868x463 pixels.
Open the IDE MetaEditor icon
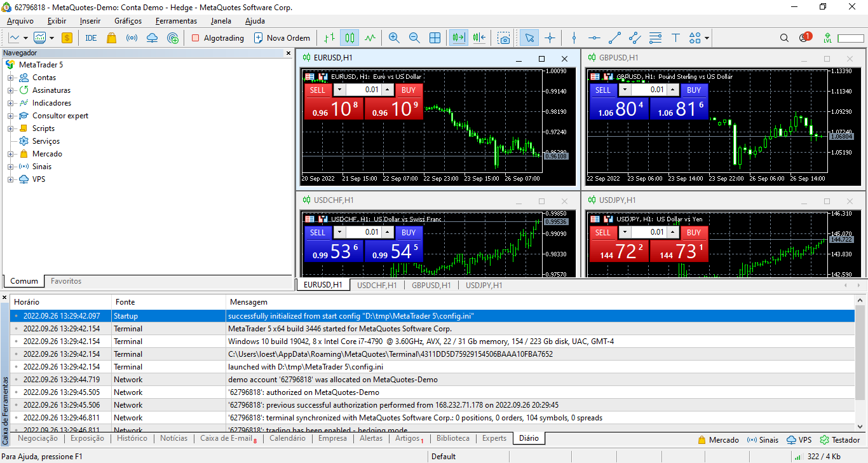pos(91,38)
